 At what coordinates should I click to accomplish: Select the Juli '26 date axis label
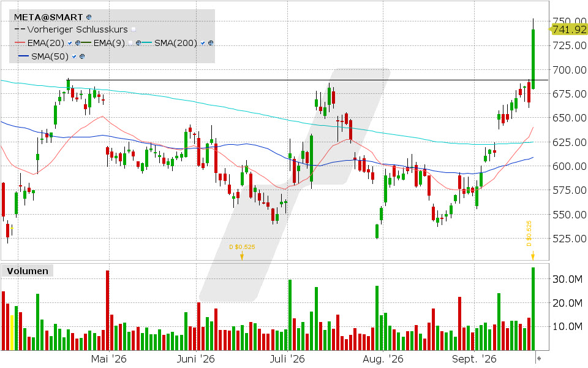pos(287,359)
